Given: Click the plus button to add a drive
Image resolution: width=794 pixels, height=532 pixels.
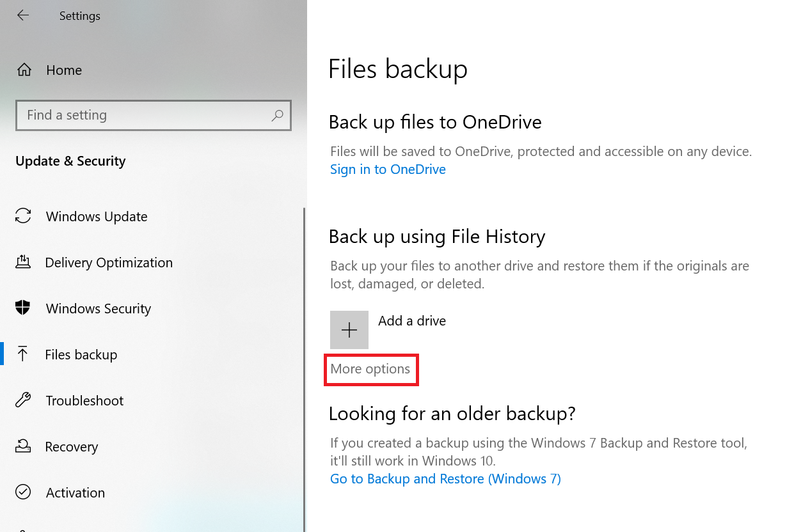Looking at the screenshot, I should (349, 330).
